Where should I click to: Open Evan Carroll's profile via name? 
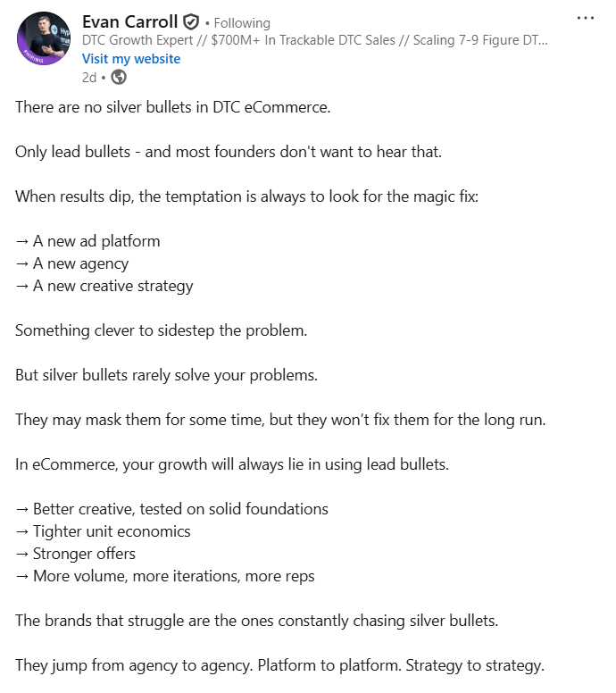[129, 22]
